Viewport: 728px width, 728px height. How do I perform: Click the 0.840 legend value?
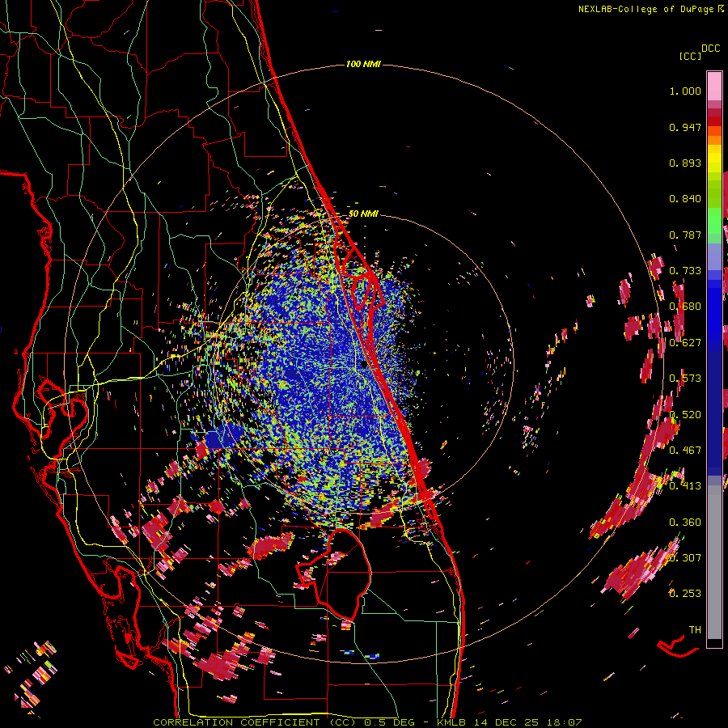[x=685, y=199]
